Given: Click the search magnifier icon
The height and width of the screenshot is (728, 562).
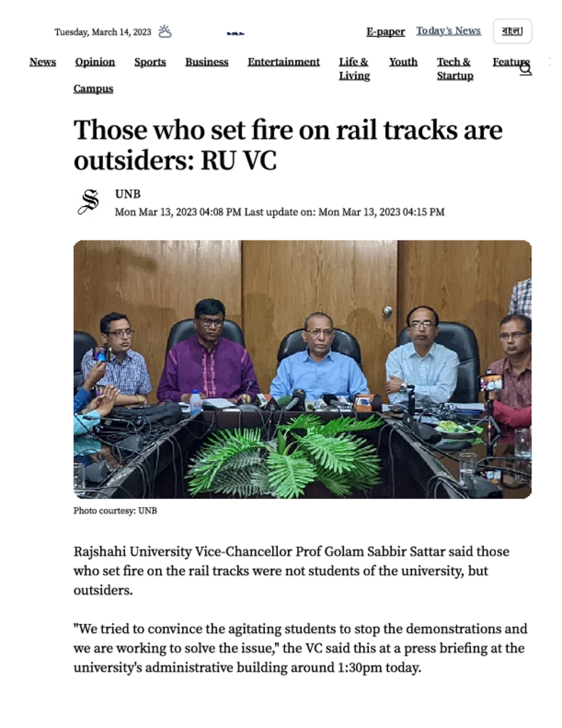Looking at the screenshot, I should pyautogui.click(x=525, y=70).
